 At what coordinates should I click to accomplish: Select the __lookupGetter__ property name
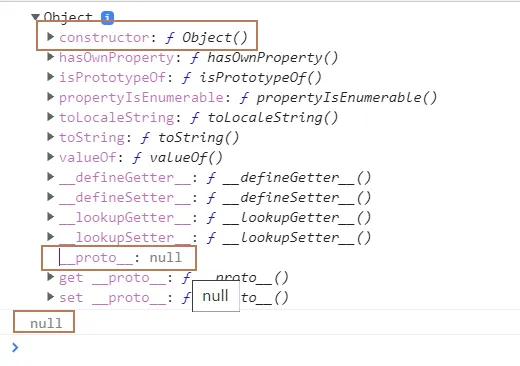click(125, 218)
